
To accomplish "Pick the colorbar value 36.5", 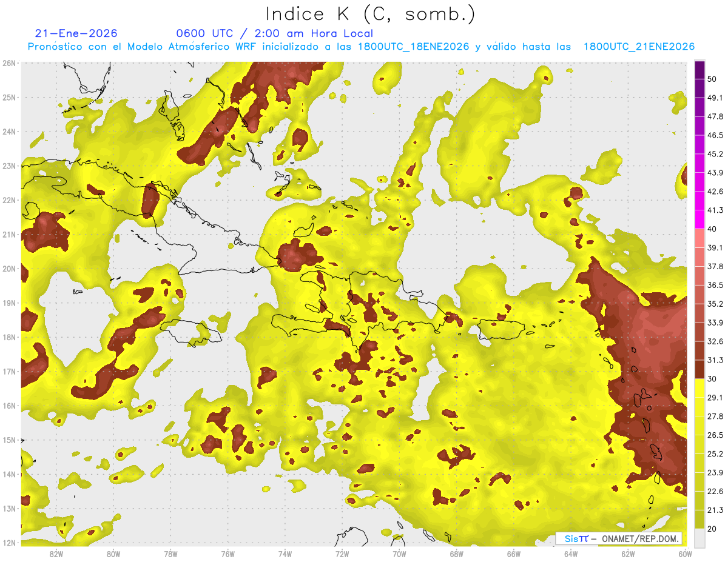I will (x=715, y=286).
